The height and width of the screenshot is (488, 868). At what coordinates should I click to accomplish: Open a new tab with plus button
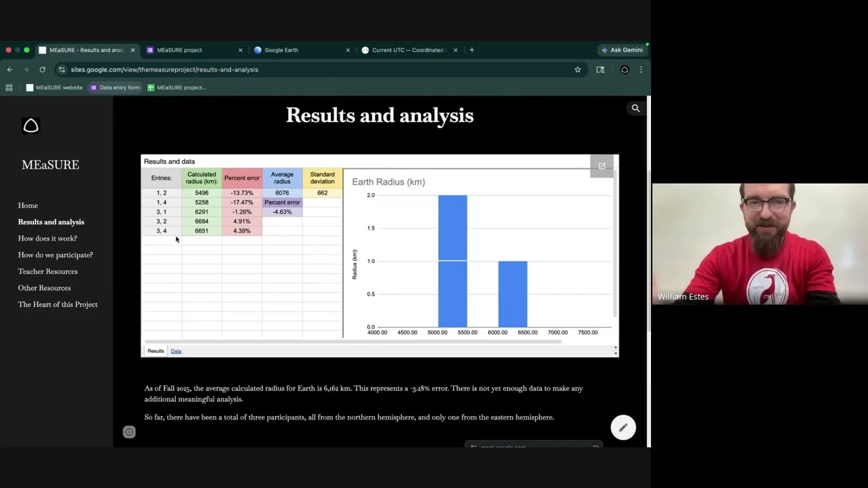point(472,49)
